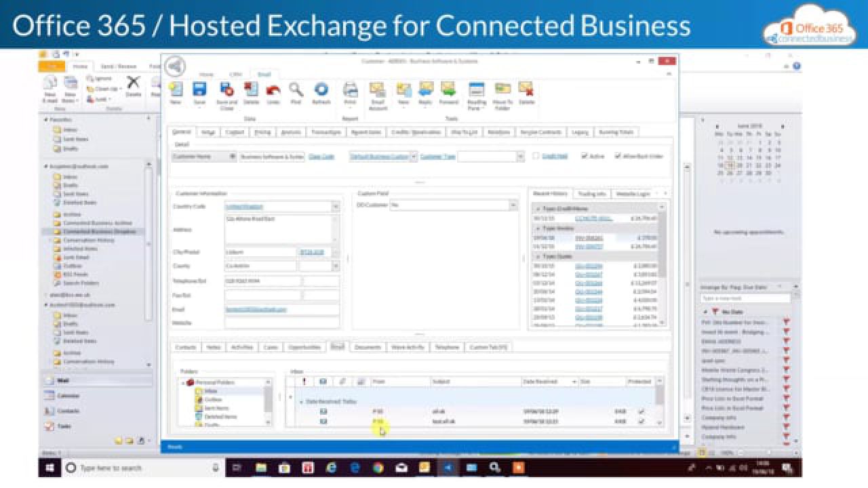Toggle the Allow Back Order checkbox

[x=617, y=156]
